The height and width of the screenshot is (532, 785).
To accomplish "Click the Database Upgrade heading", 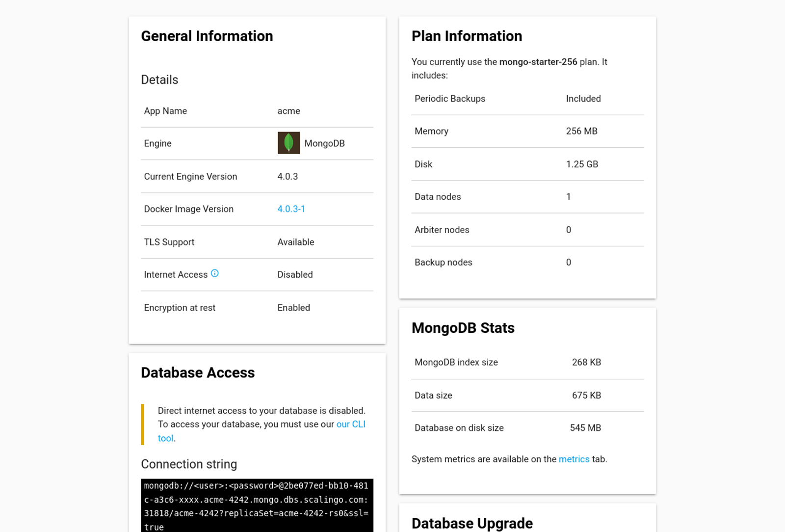I will coord(472,523).
